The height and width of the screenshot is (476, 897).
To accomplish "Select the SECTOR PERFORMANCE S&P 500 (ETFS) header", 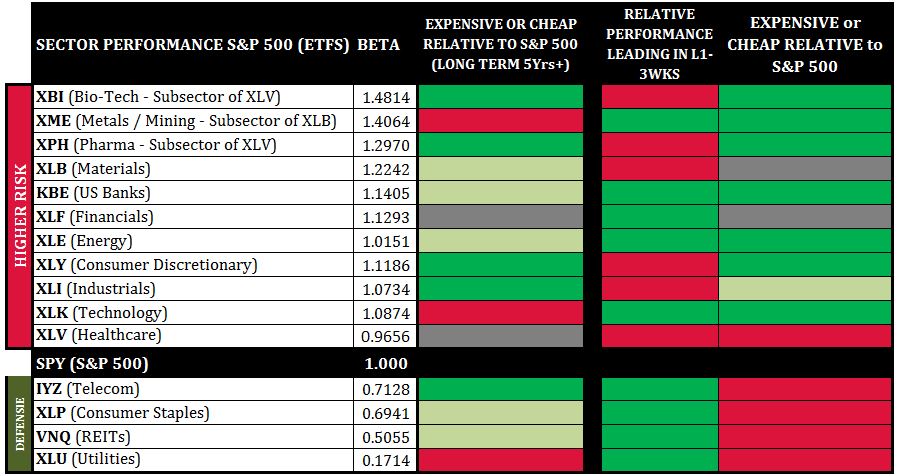I will (x=192, y=45).
